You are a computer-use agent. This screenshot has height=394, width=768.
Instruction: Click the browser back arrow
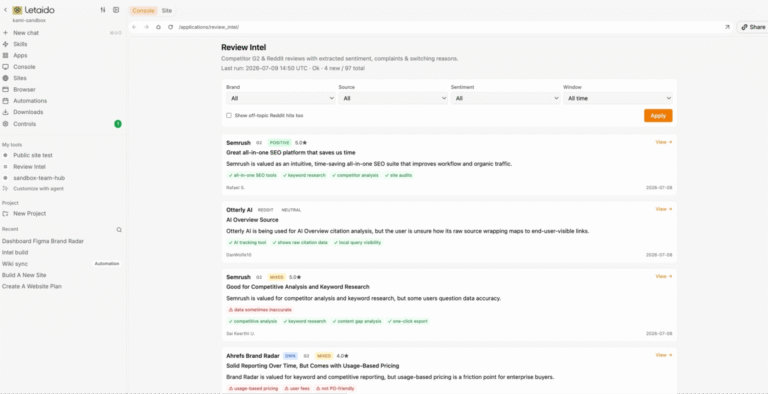tap(134, 27)
